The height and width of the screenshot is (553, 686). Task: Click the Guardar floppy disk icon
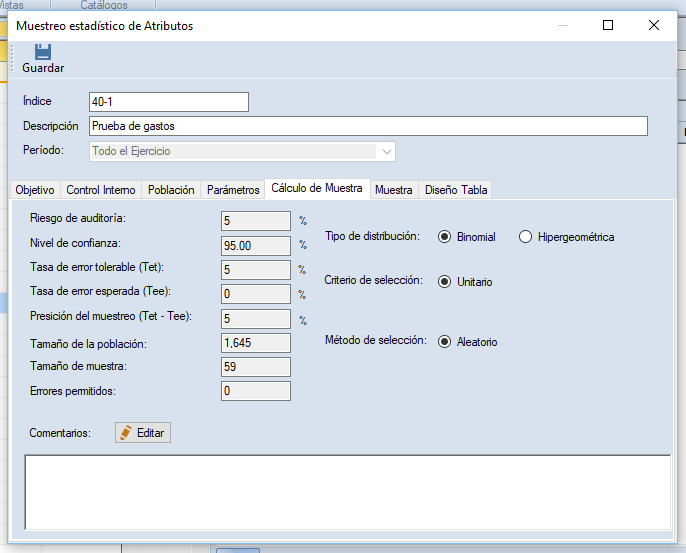[x=42, y=51]
